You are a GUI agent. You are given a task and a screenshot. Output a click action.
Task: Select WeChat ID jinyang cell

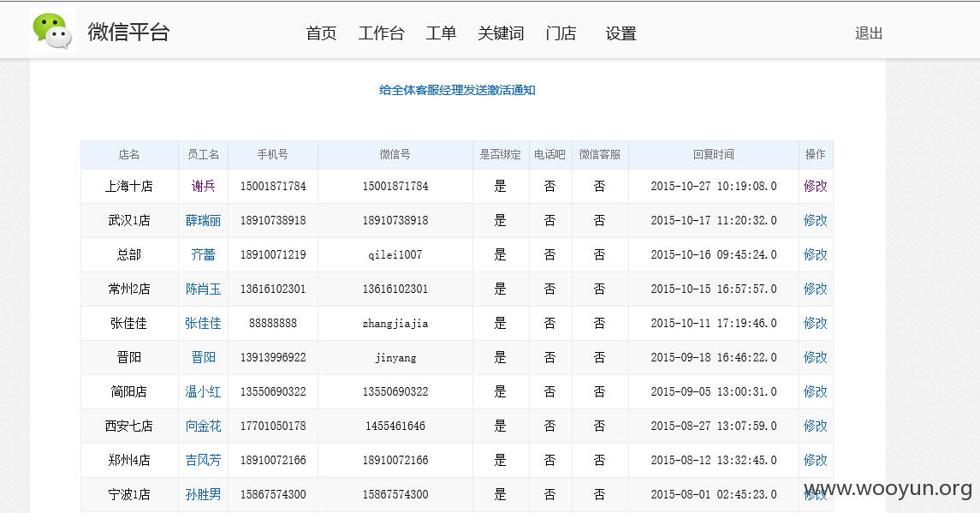pos(395,358)
